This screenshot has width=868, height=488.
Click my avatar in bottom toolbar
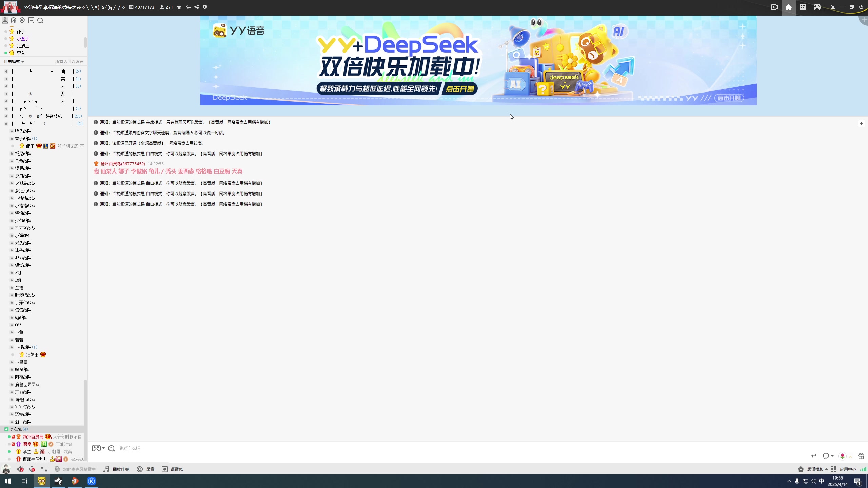[x=6, y=469]
